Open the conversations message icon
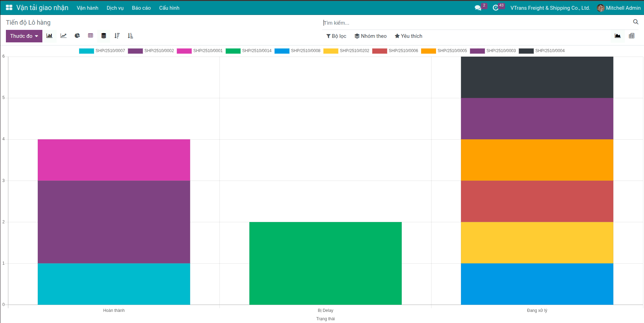This screenshot has height=323, width=644. [478, 8]
